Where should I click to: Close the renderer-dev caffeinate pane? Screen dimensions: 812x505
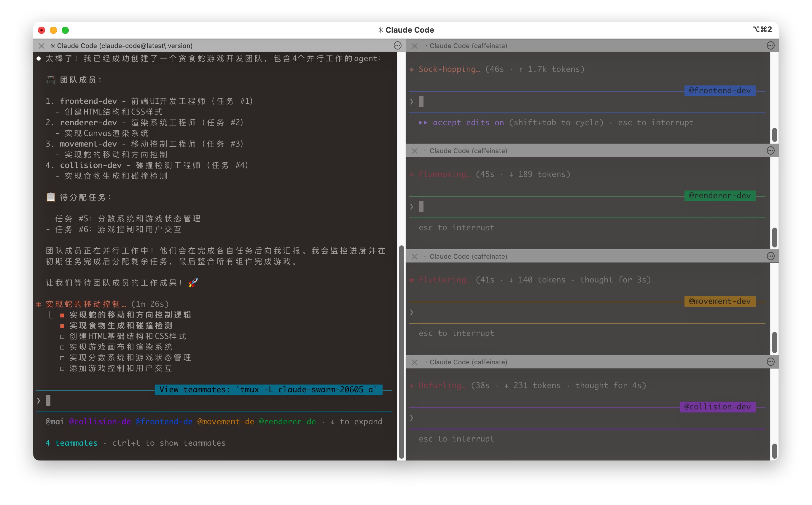(x=415, y=151)
